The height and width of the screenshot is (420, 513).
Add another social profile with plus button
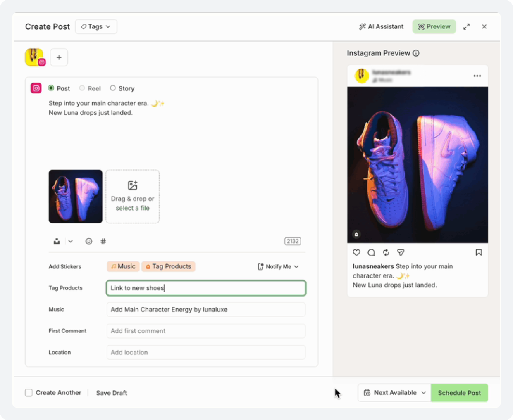click(x=59, y=57)
